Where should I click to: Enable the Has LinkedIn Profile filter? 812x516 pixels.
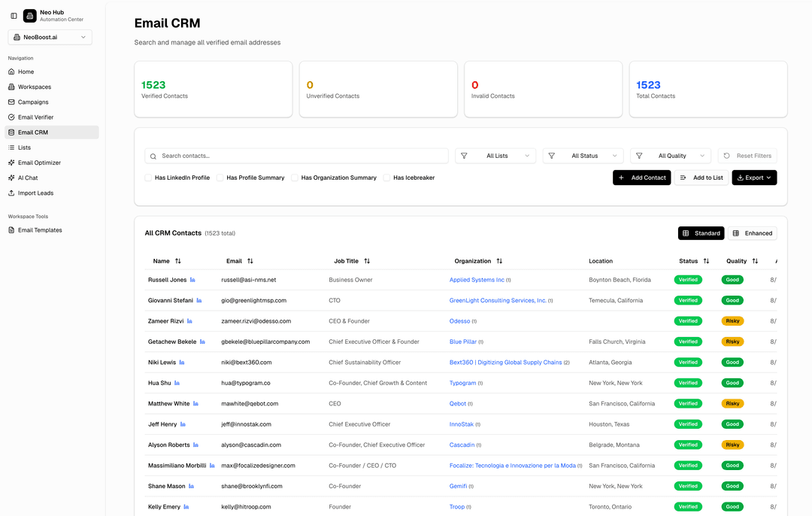coord(148,178)
